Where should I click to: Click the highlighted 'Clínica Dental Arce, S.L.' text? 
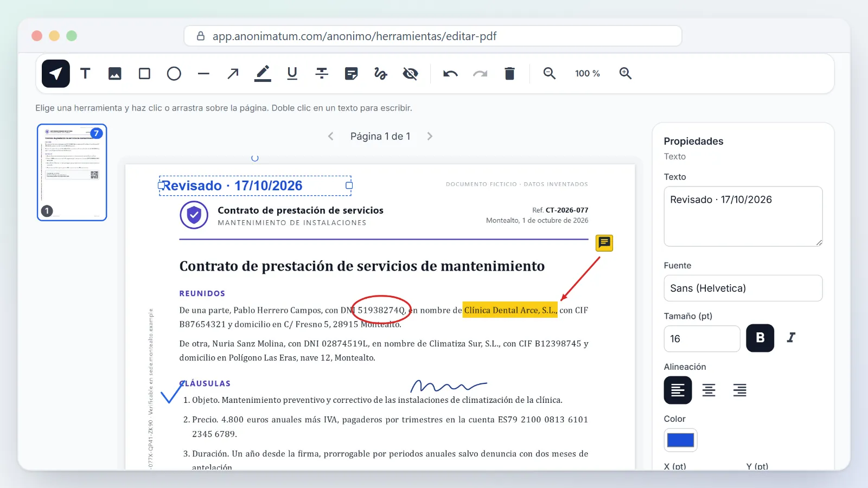point(510,310)
